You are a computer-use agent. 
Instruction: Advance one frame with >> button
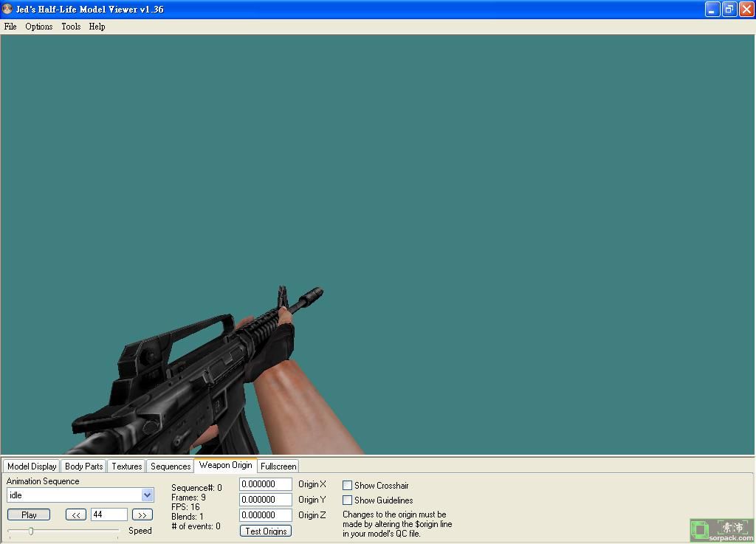[x=142, y=514]
